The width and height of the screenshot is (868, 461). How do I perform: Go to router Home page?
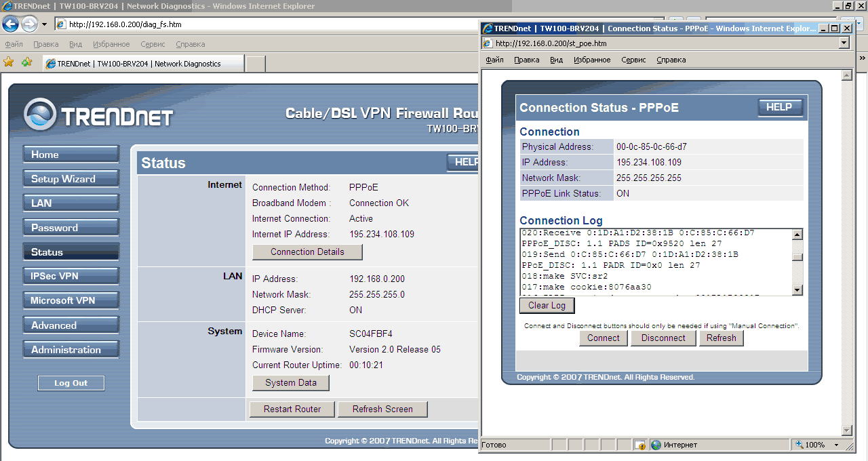point(71,155)
